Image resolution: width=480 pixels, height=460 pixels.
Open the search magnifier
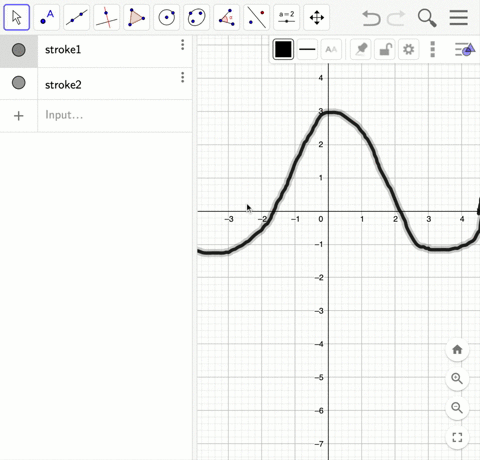tap(427, 18)
